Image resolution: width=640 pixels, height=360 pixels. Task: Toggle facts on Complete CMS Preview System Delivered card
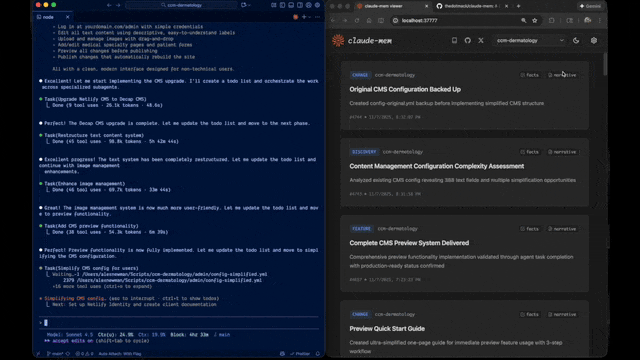point(529,229)
